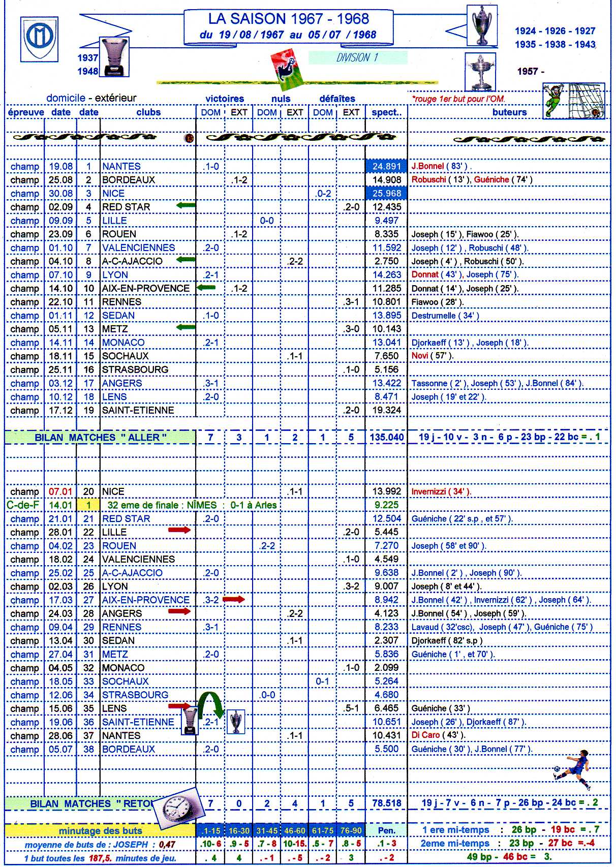The width and height of the screenshot is (616, 867).
Task: Click the spect.. column header
Action: [386, 112]
